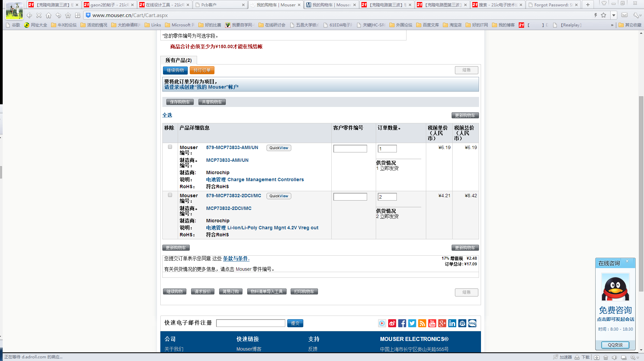The width and height of the screenshot is (644, 361).
Task: Click the QQ交谈 chat button
Action: point(615,345)
